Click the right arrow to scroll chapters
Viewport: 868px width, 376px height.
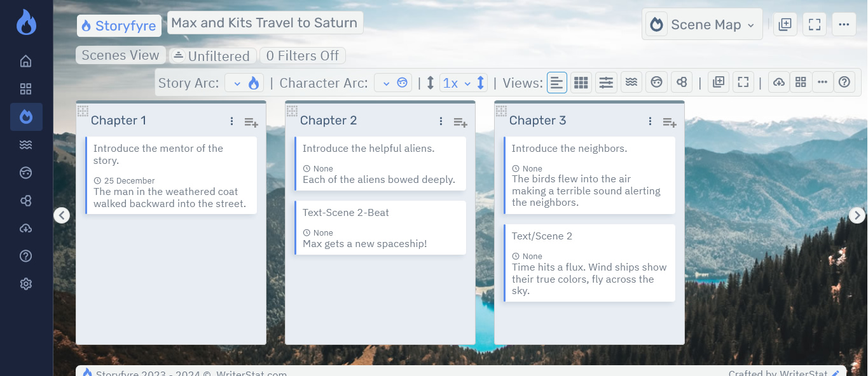point(857,215)
